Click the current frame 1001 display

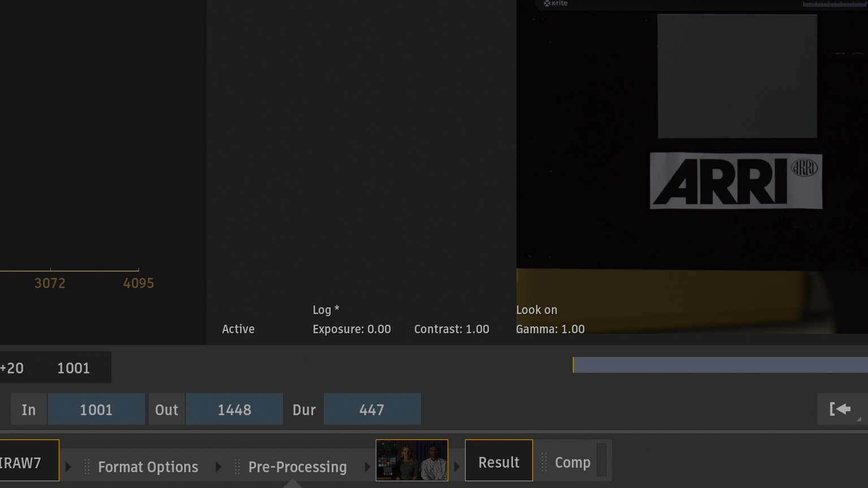tap(73, 368)
